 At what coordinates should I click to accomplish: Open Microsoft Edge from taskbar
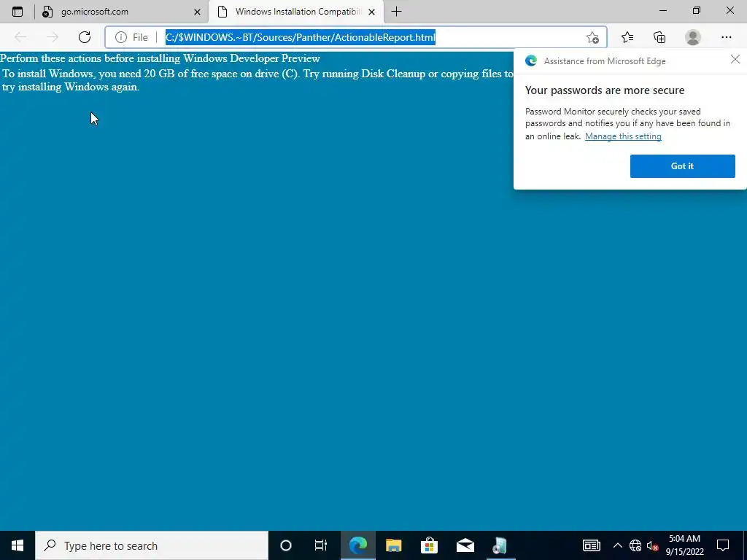357,545
